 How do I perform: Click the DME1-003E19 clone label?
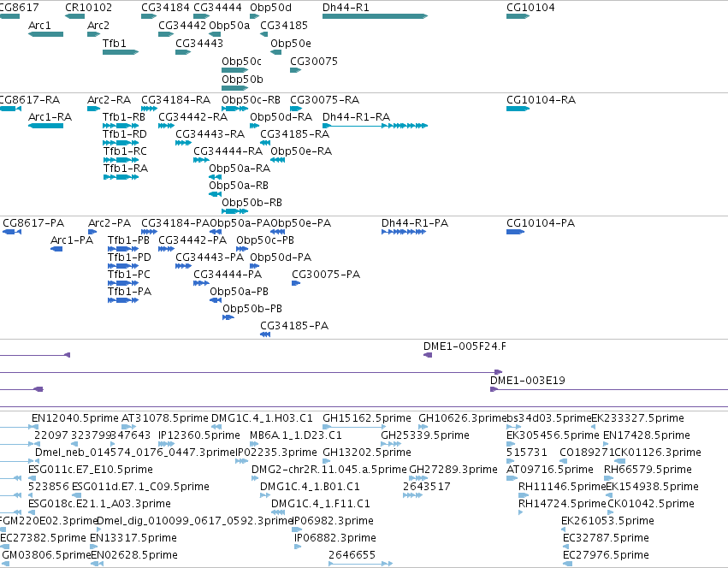[x=528, y=381]
